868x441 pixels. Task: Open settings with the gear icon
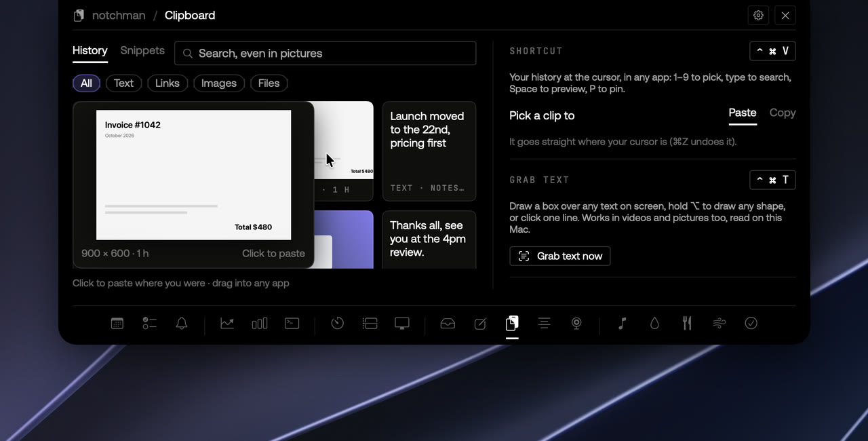click(x=758, y=16)
